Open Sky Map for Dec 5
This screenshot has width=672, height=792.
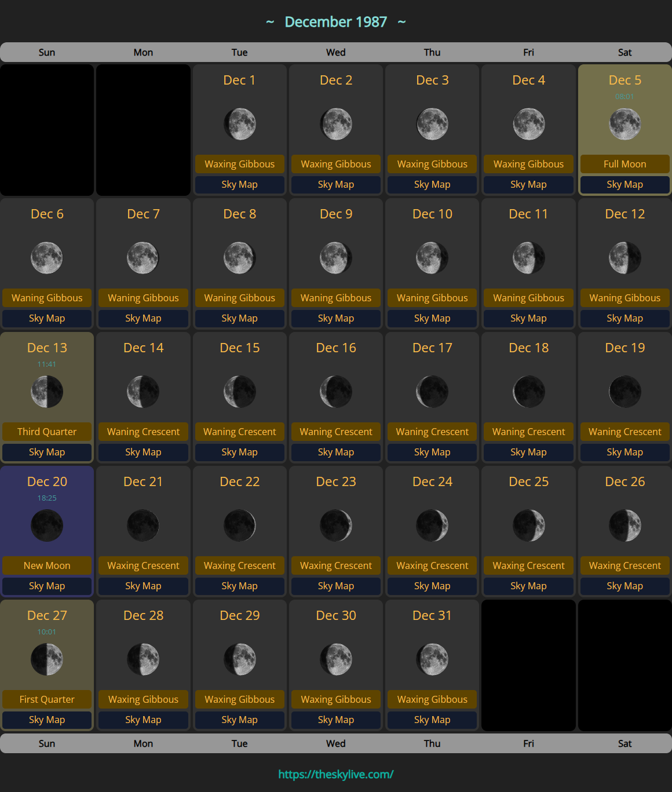tap(625, 184)
